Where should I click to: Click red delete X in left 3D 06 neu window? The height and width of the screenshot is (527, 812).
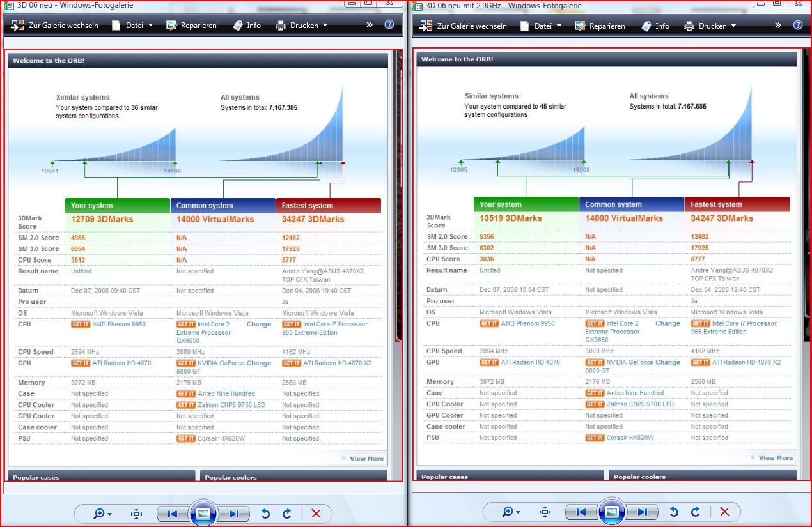[x=316, y=513]
